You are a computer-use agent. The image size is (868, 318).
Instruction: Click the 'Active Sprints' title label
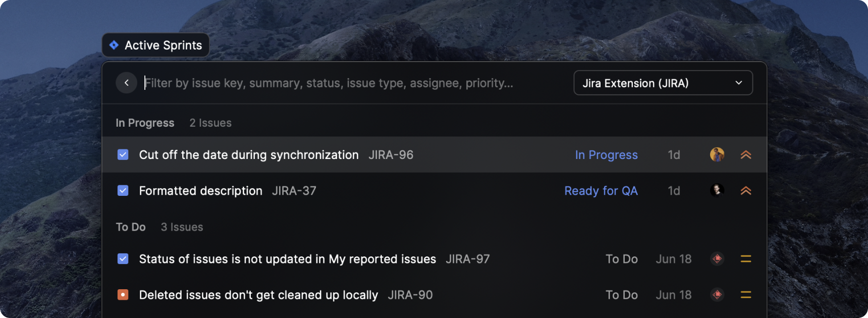point(163,45)
